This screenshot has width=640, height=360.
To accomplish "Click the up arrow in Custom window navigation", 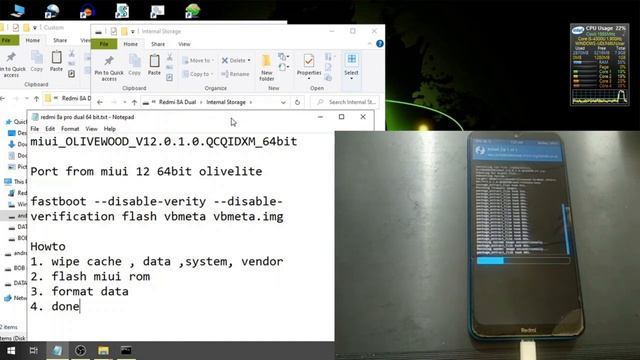I will [x=36, y=98].
